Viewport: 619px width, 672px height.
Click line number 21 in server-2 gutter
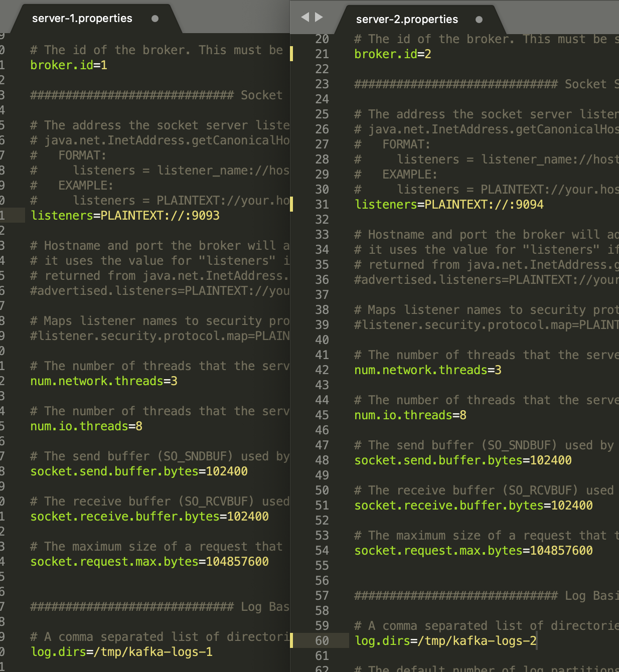322,54
